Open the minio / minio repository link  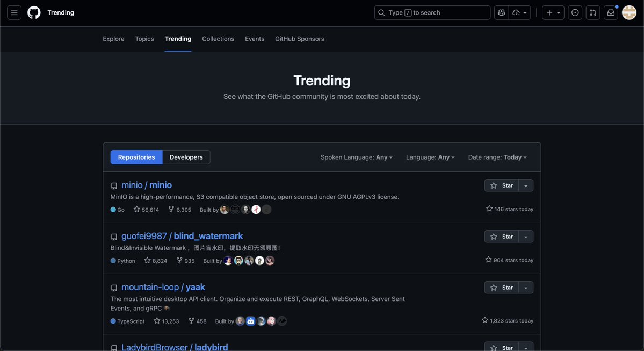click(147, 185)
